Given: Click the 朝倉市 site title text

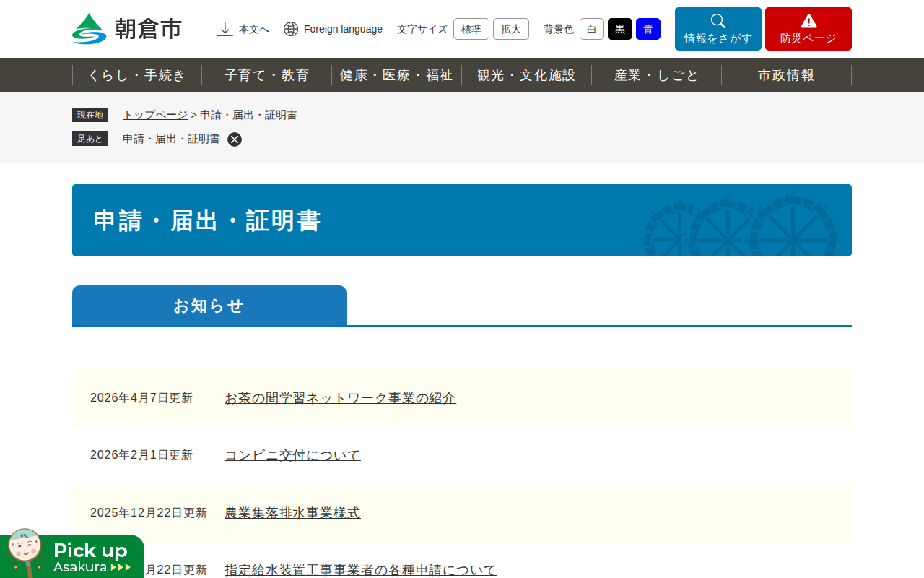Looking at the screenshot, I should click(149, 29).
